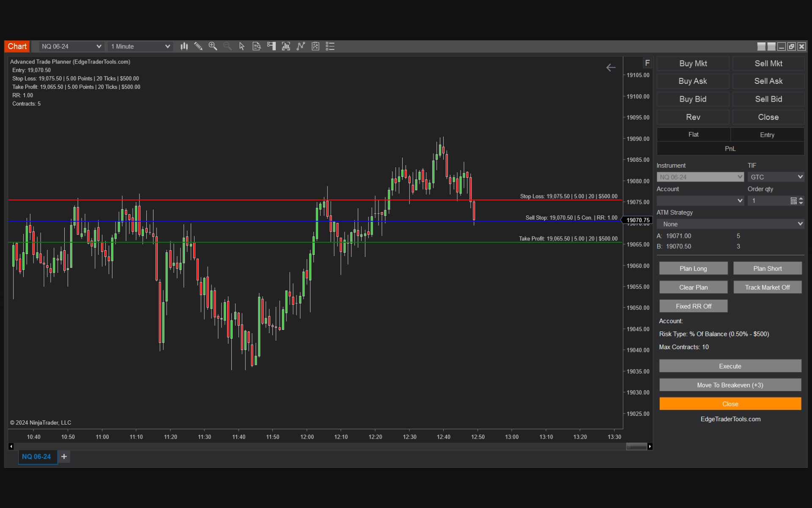The height and width of the screenshot is (508, 812).
Task: Open the data box document icon
Action: [x=257, y=47]
